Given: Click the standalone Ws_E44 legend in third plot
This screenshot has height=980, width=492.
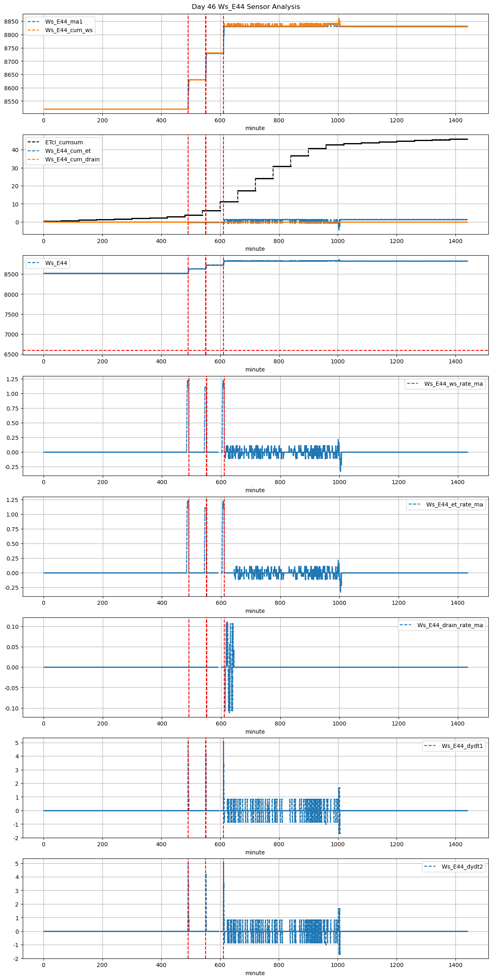Looking at the screenshot, I should click(x=48, y=263).
